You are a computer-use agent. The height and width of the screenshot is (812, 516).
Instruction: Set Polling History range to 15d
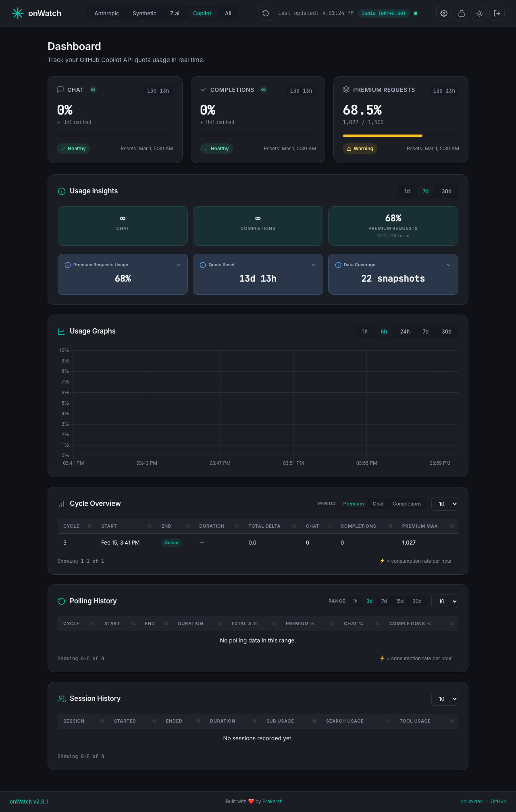pos(399,601)
